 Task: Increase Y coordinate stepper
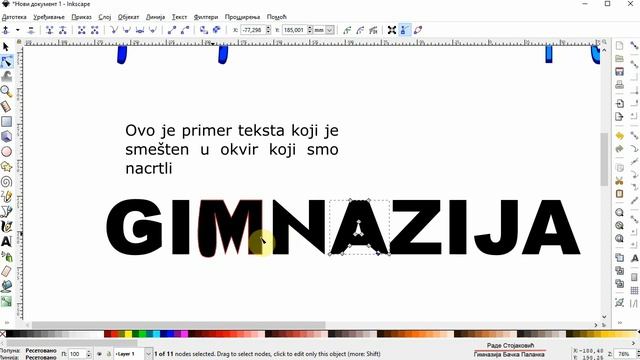310,28
